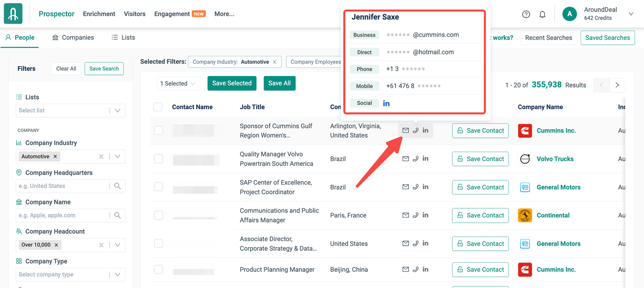The image size is (644, 288).
Task: Click search icon in Company Name filter
Action: tap(117, 215)
